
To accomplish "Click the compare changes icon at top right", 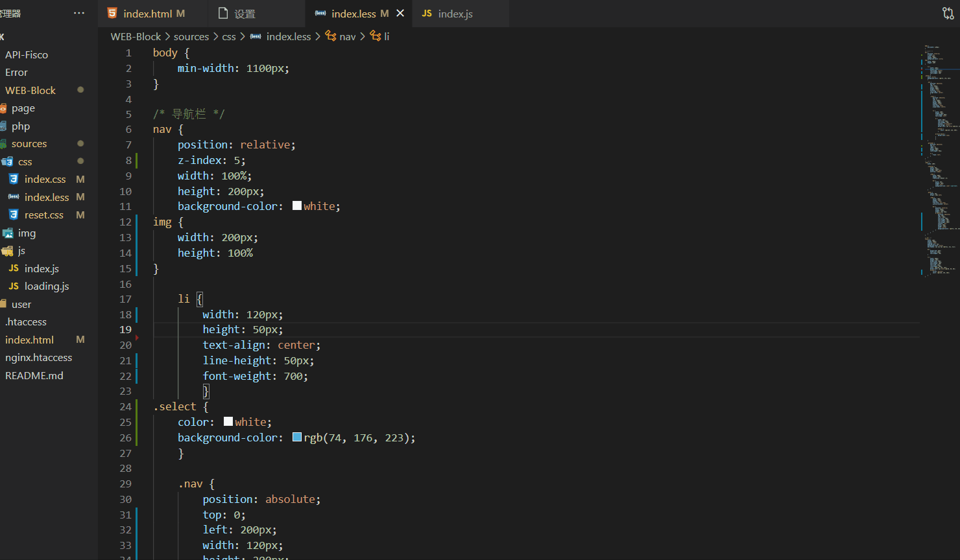I will click(x=948, y=13).
